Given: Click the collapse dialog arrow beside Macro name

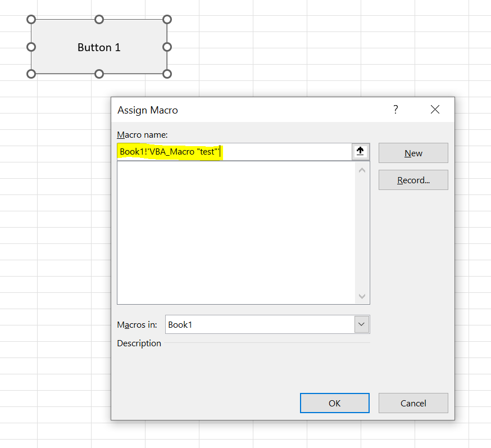Looking at the screenshot, I should (x=360, y=152).
